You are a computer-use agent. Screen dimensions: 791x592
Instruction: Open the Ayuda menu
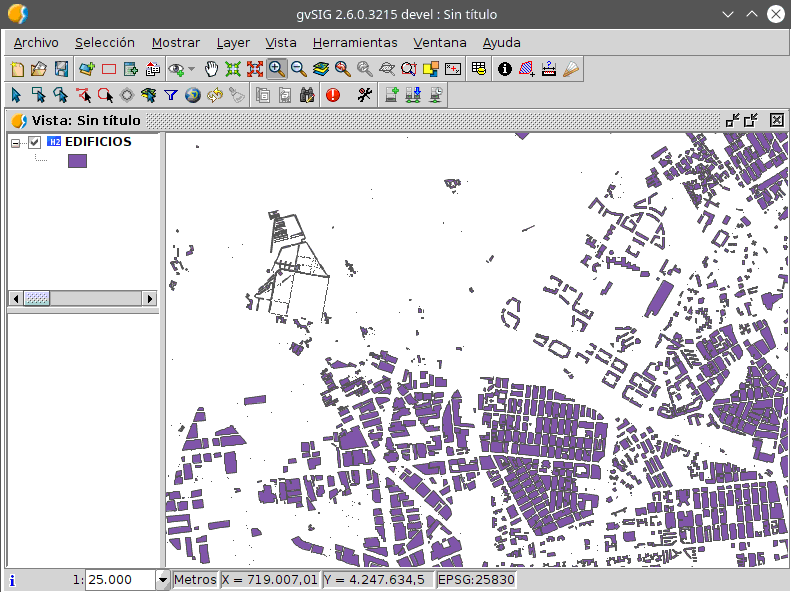pos(501,43)
